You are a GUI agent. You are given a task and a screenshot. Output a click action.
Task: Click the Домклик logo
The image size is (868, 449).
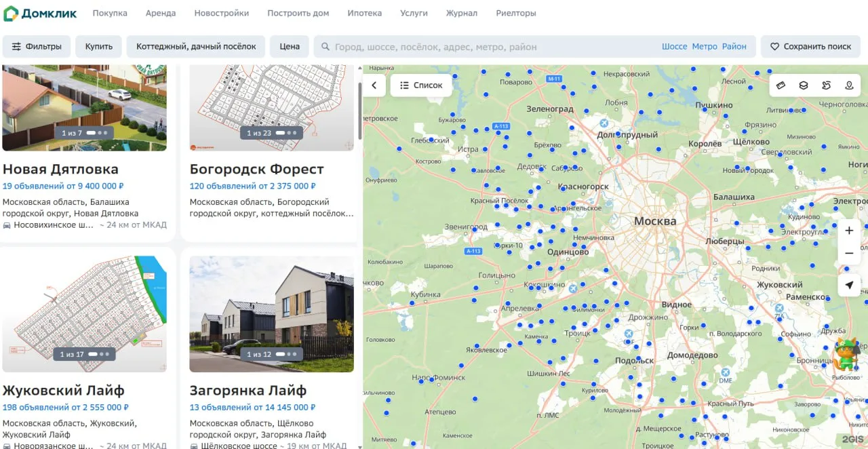pos(41,14)
